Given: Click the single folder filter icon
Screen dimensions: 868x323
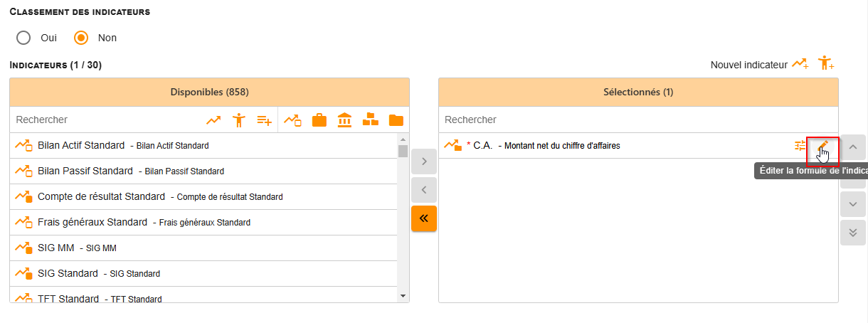Looking at the screenshot, I should point(396,120).
